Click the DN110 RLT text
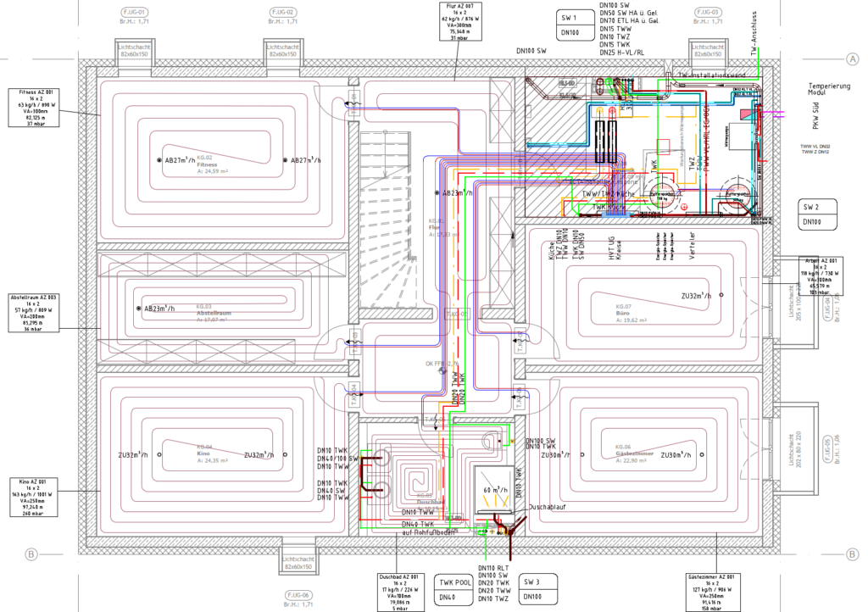Screen dimensions: 868x612 tap(493, 568)
